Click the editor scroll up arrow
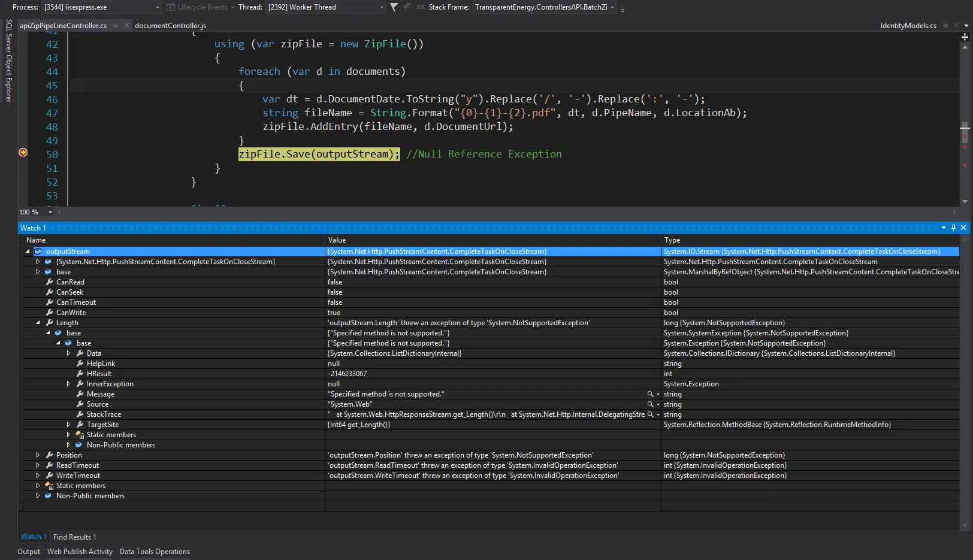 click(x=965, y=47)
